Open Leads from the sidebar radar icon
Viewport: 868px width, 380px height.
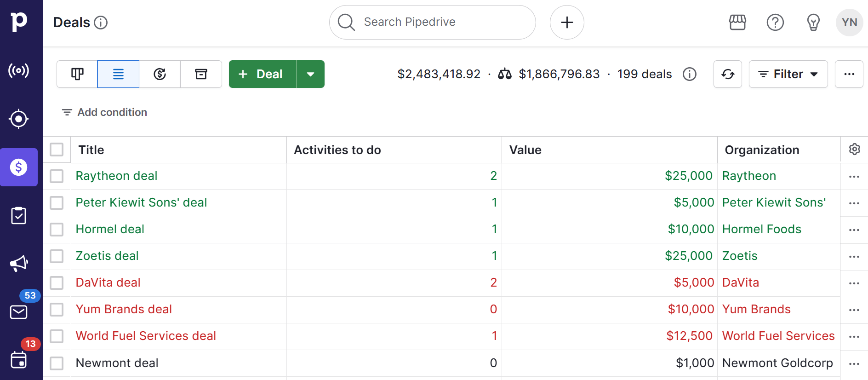point(19,71)
